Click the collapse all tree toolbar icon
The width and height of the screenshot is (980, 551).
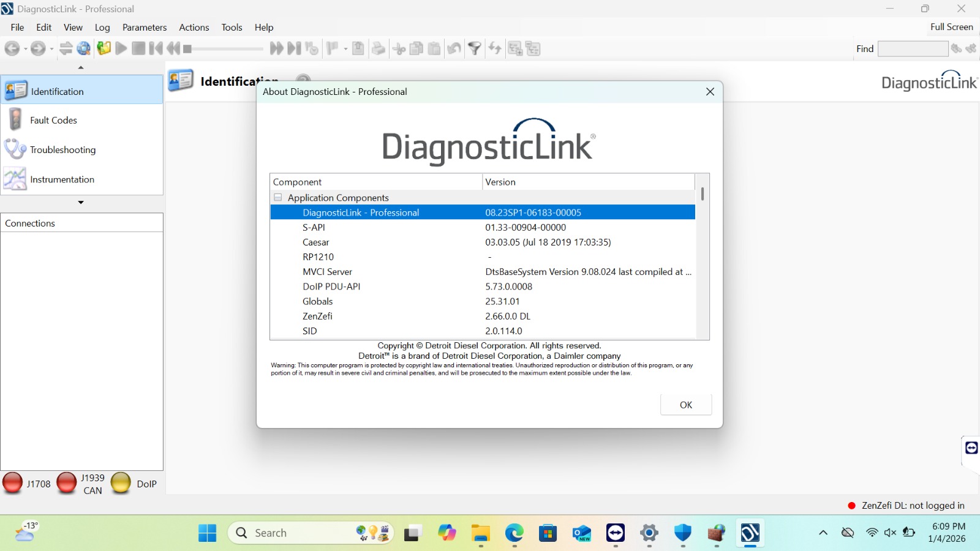(533, 48)
